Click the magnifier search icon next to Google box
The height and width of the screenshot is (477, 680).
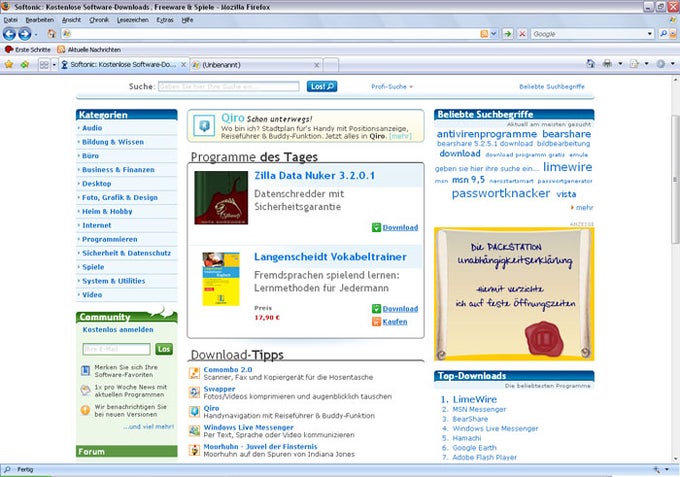click(x=663, y=34)
